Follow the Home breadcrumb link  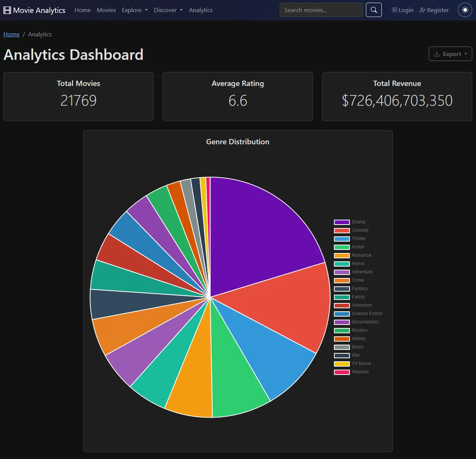[x=11, y=34]
